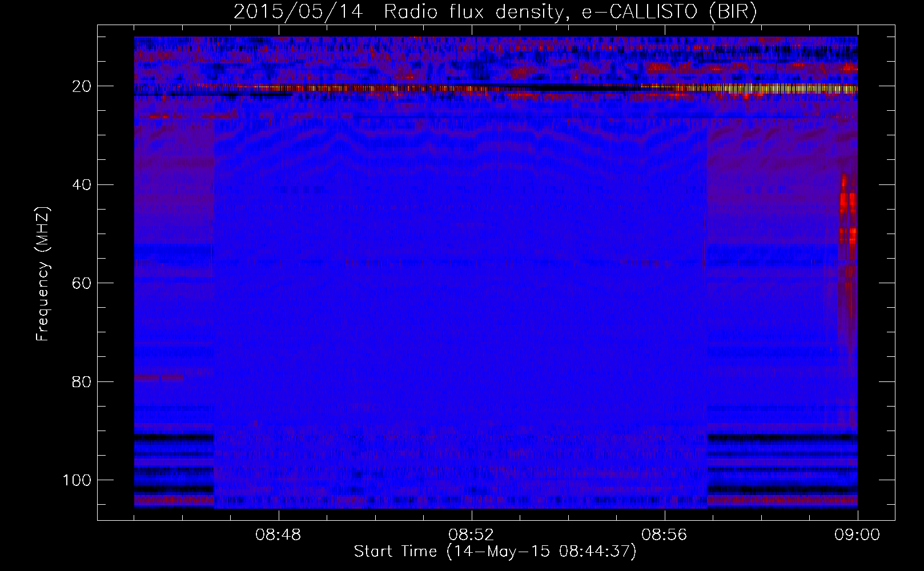Click the '08:48' time tick label
The image size is (924, 571).
(278, 535)
